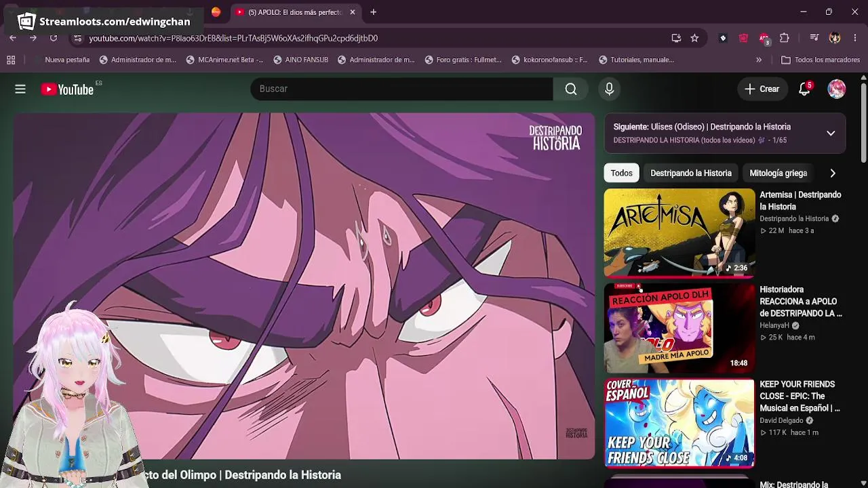Open Foro gratis Fullmet... bookmark
Image resolution: width=868 pixels, height=488 pixels.
point(463,60)
